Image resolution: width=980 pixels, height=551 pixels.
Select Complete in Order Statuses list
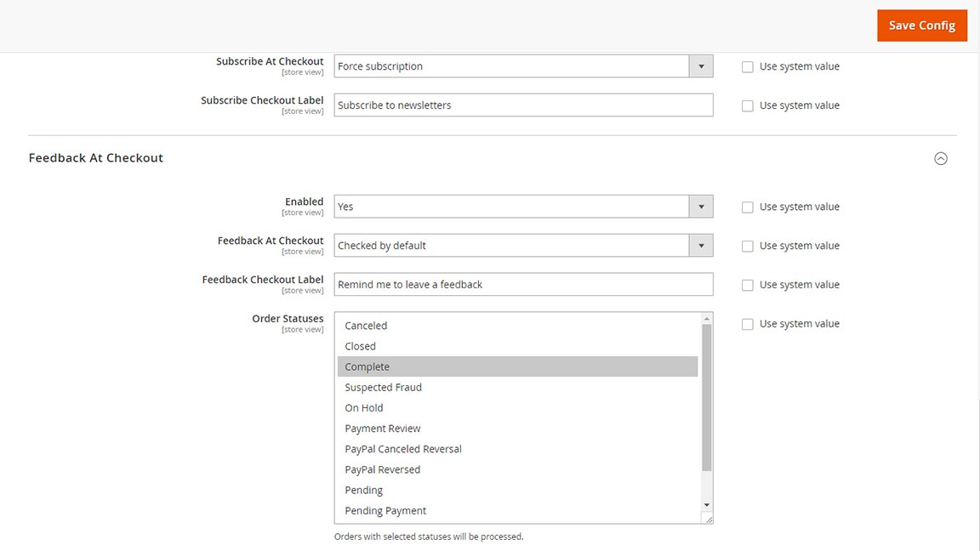pos(517,366)
